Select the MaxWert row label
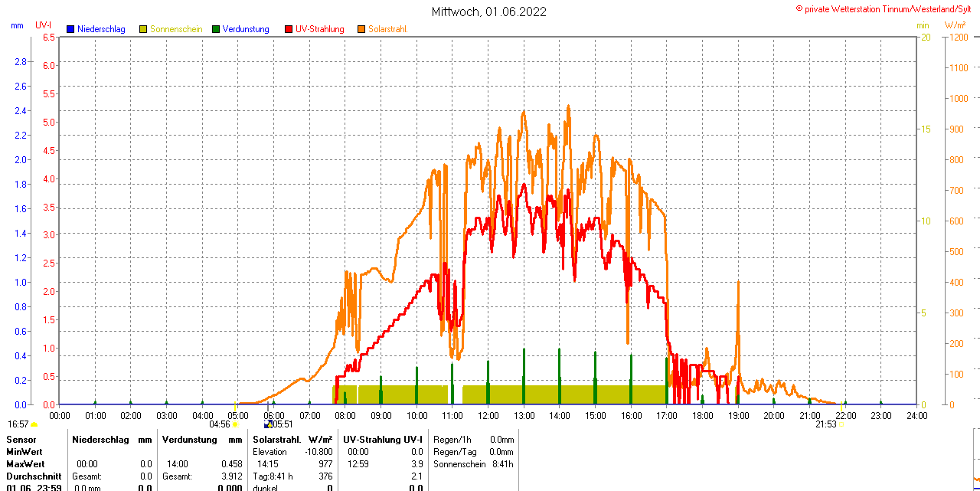Image resolution: width=980 pixels, height=491 pixels. tap(25, 464)
